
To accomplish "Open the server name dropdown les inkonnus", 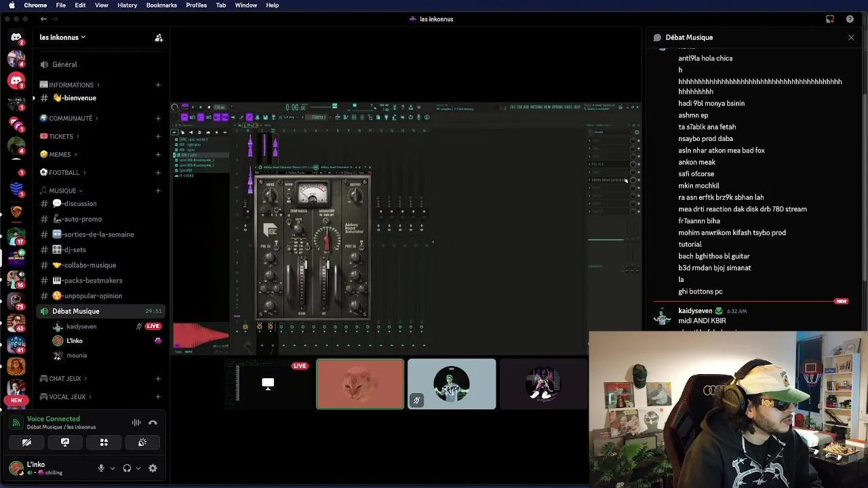I will point(62,37).
